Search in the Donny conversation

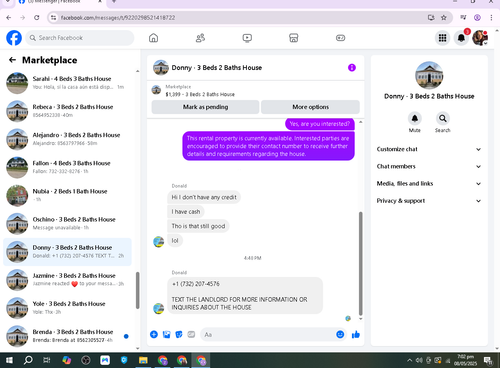pyautogui.click(x=443, y=118)
